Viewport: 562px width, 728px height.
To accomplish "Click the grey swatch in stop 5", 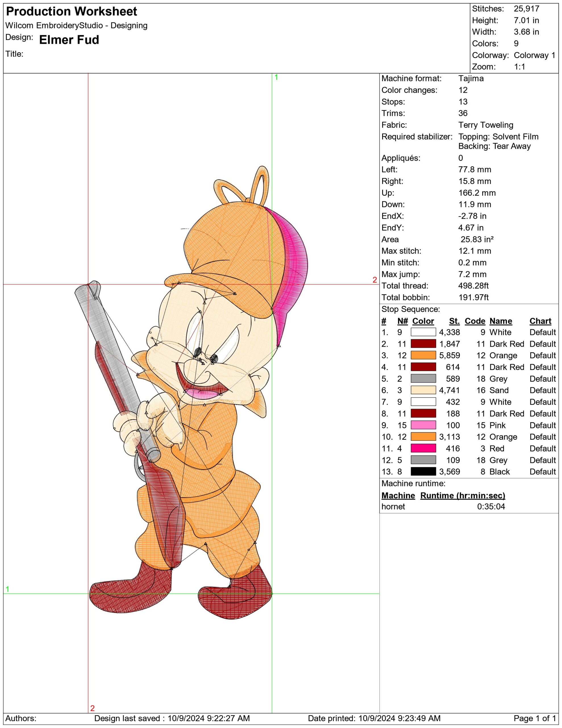I will 423,379.
